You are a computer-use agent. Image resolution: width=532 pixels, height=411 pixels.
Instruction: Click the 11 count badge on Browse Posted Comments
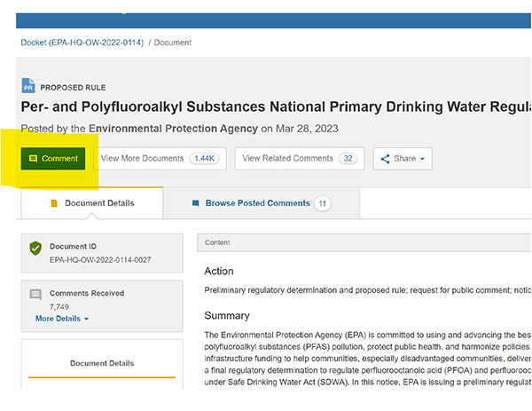[x=323, y=203]
